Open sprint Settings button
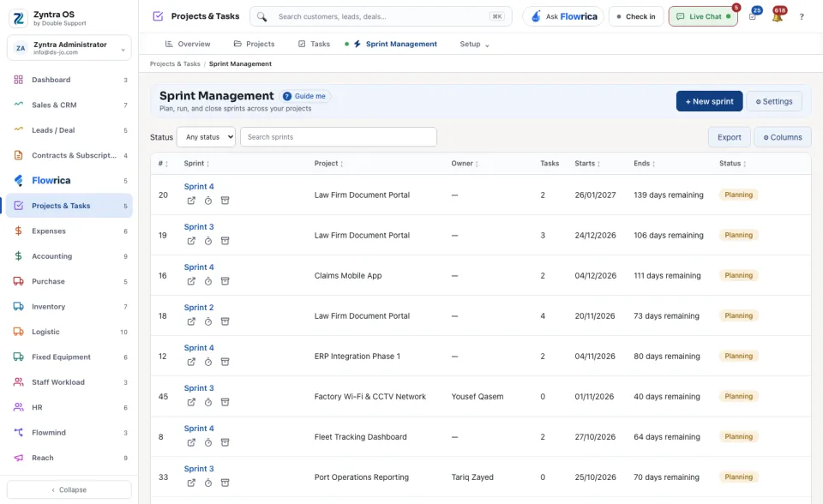This screenshot has width=823, height=504. pos(773,101)
